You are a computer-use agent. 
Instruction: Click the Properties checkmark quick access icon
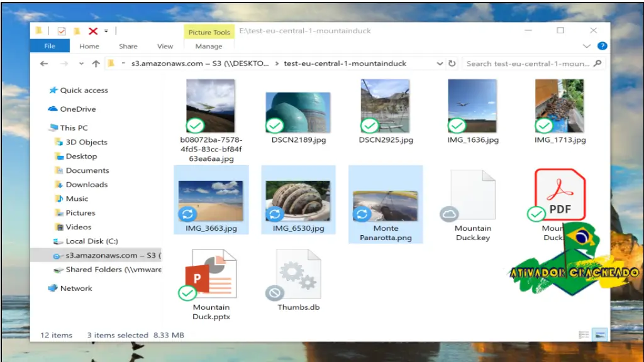[x=62, y=31]
